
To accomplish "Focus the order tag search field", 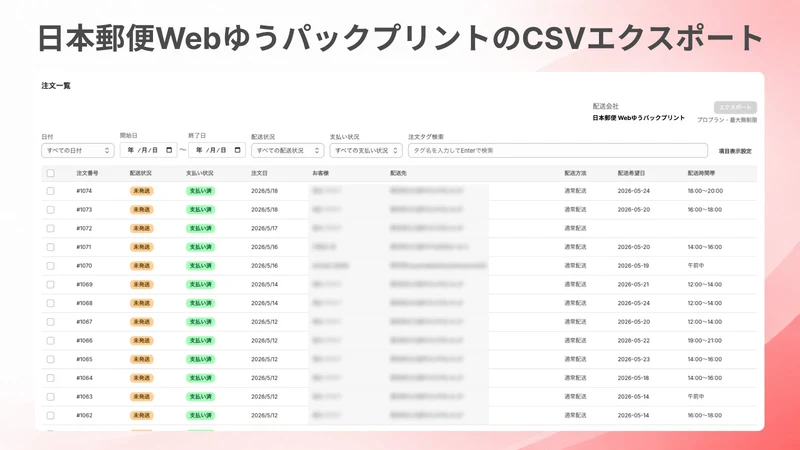I will point(558,151).
